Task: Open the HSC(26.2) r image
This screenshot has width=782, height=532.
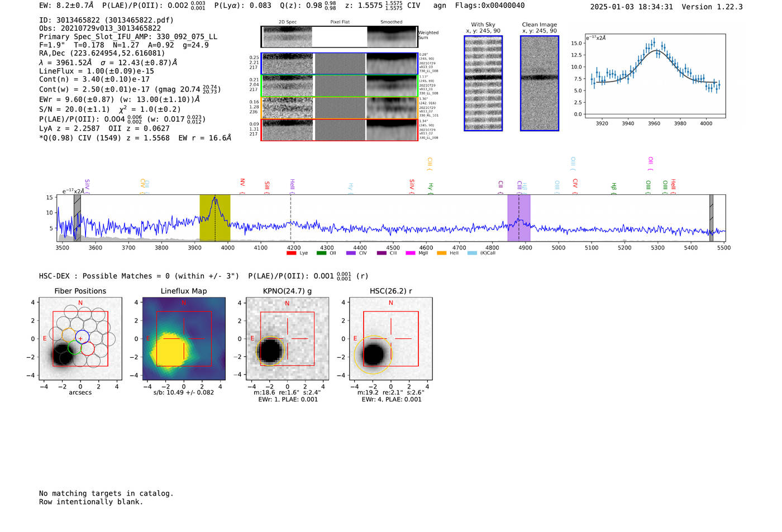Action: 390,339
